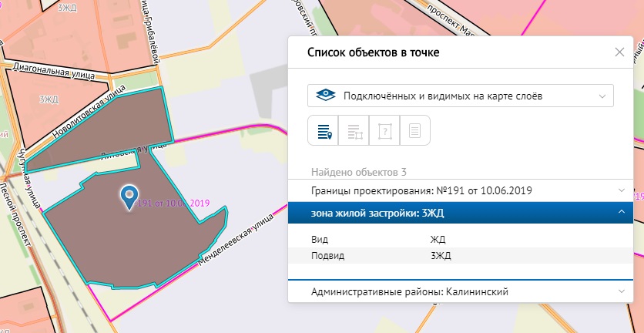Expand the Административные районы Калининский chevron
The image size is (644, 333).
pos(621,291)
